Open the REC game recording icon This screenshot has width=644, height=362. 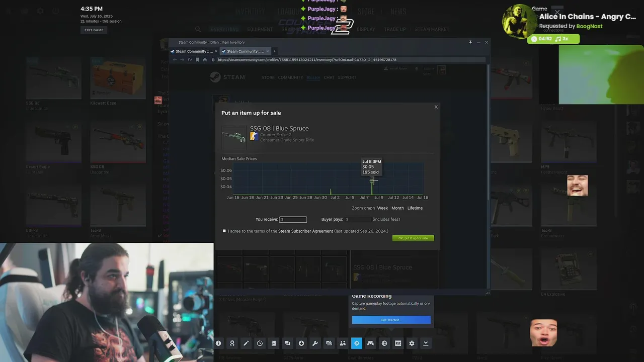tap(398, 343)
